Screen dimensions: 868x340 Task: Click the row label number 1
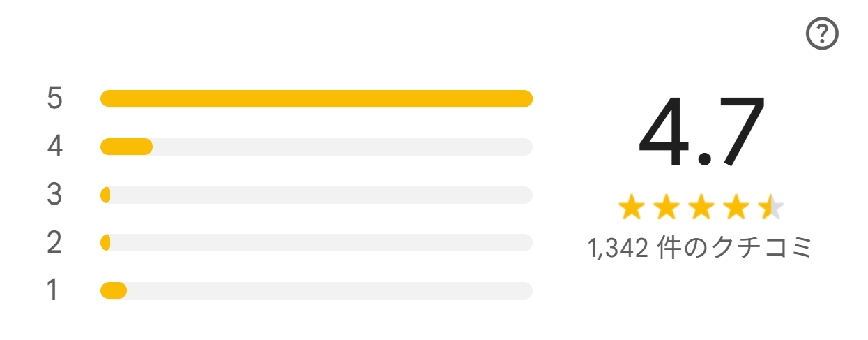53,290
